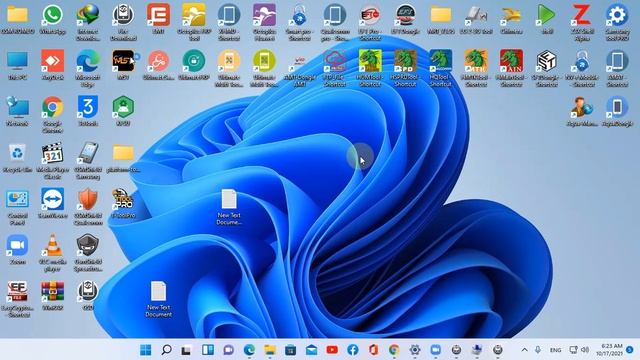This screenshot has height=360, width=640.
Task: Open the EST cube dongle shortcut
Action: click(546, 61)
